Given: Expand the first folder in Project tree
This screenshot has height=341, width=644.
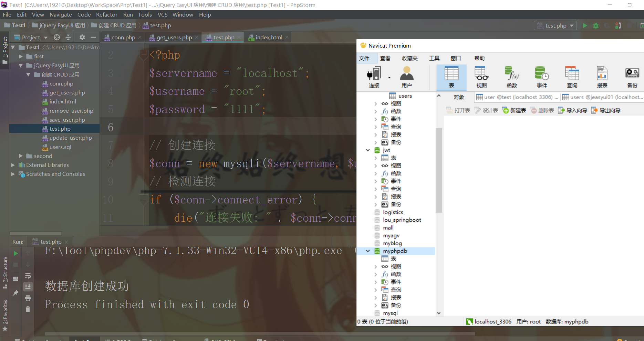Looking at the screenshot, I should [21, 56].
